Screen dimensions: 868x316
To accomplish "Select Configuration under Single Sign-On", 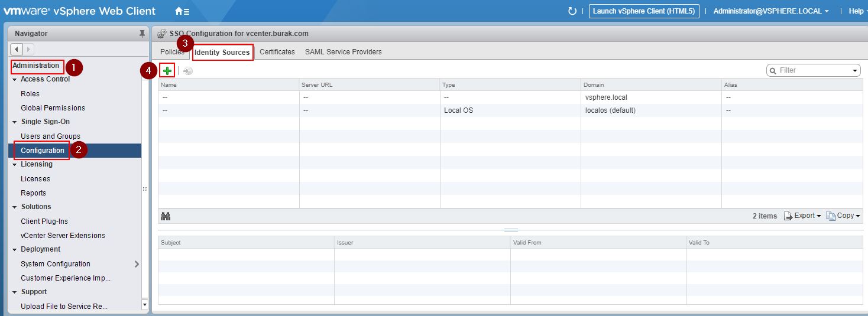I will click(43, 151).
